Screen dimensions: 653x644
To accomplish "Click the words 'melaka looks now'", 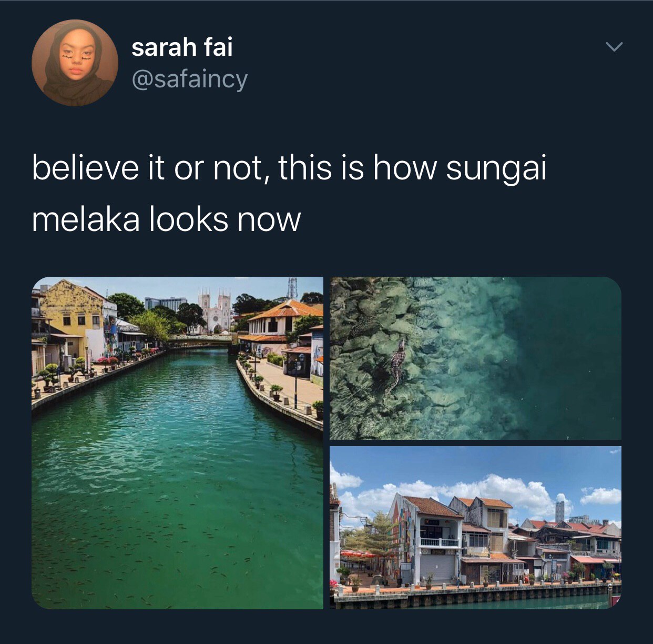I will coord(166,219).
